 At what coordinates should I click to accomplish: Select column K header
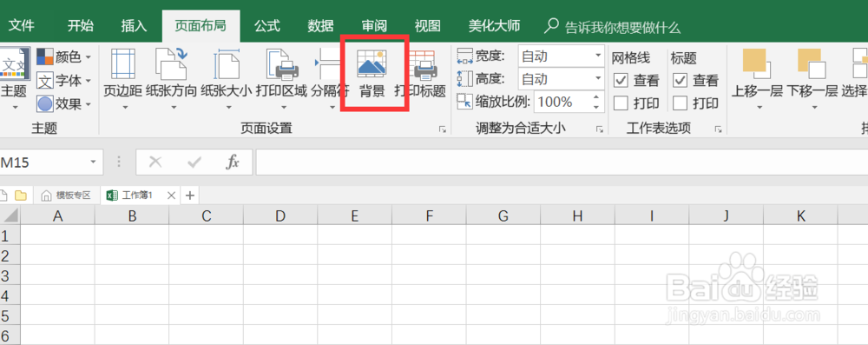point(800,216)
